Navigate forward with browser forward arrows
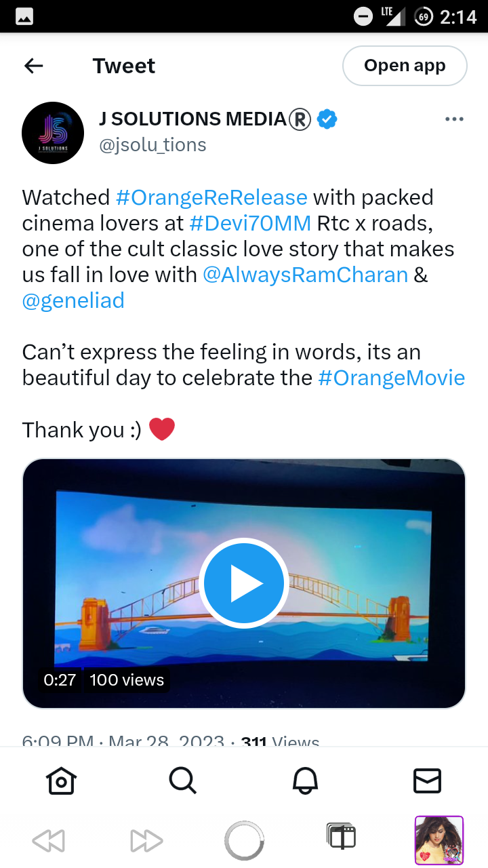Image resolution: width=488 pixels, height=868 pixels. 146,841
